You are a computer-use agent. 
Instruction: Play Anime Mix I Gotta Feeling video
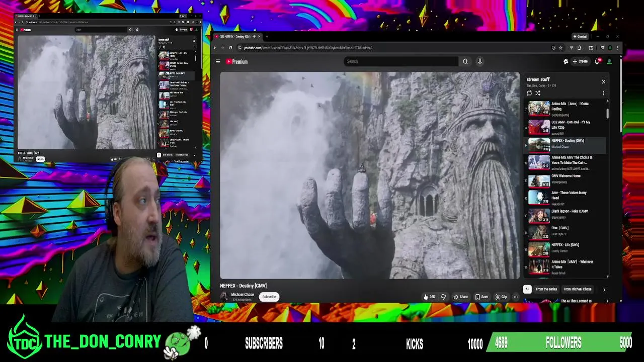pos(565,109)
